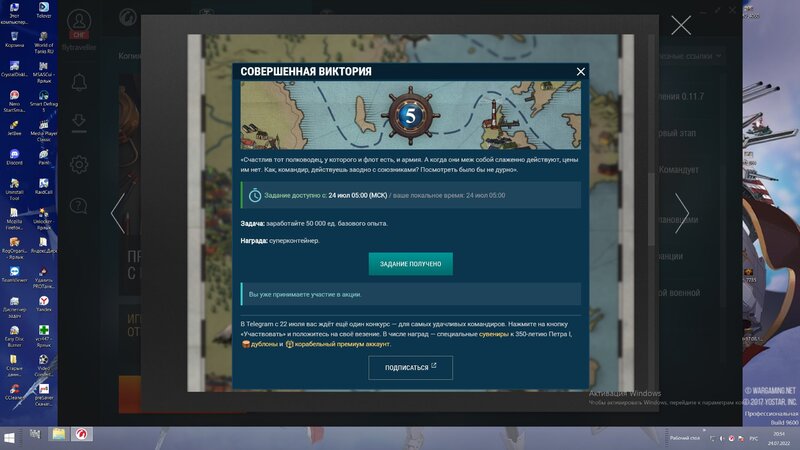Open Корзина desktop icon
Screen dimensions: 800x450
pos(14,40)
